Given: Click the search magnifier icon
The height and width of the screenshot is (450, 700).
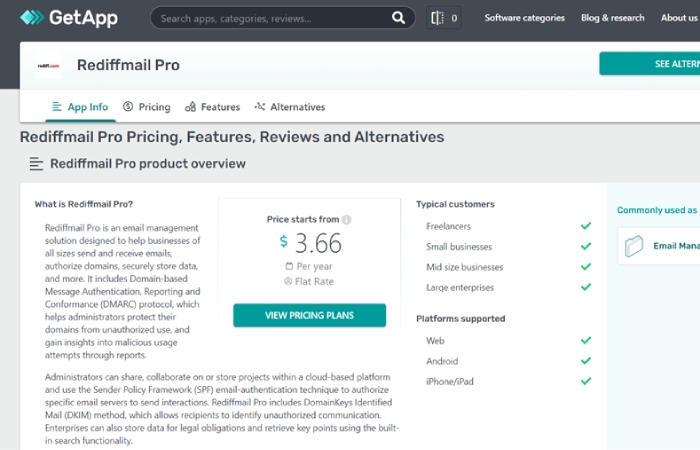Looking at the screenshot, I should [398, 18].
